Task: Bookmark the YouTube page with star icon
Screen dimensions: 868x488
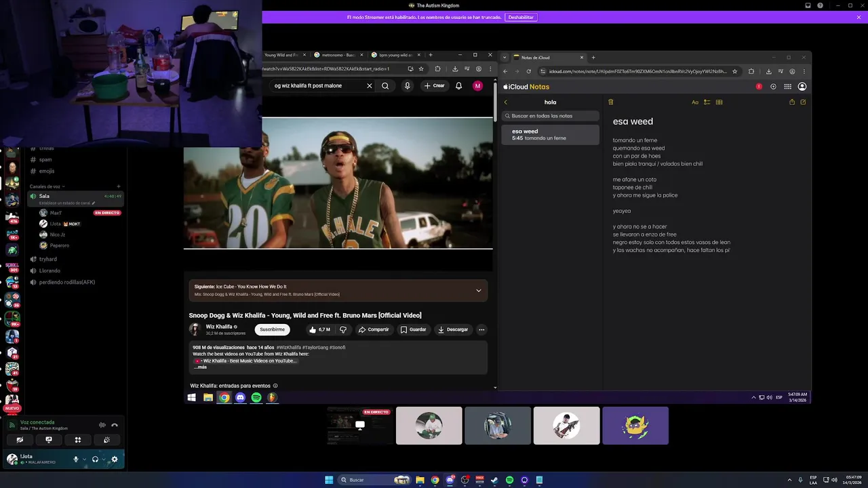Action: 421,68
